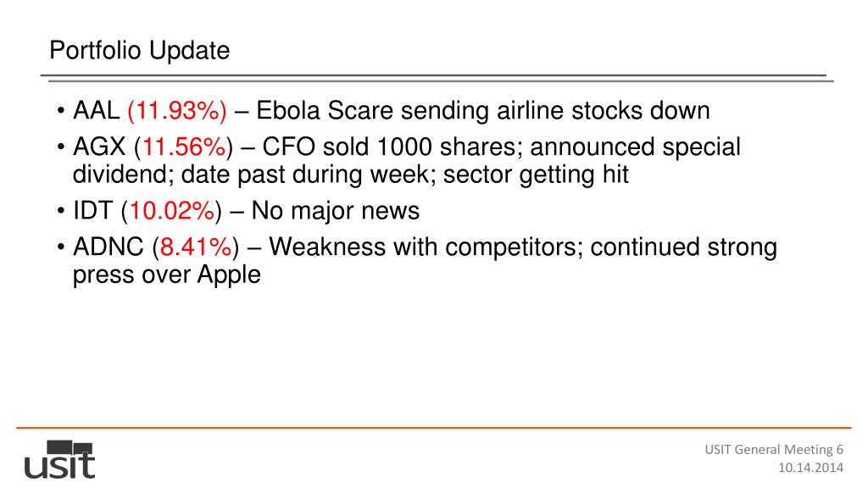Click the AAL ticker text
The width and height of the screenshot is (868, 488).
(97, 110)
